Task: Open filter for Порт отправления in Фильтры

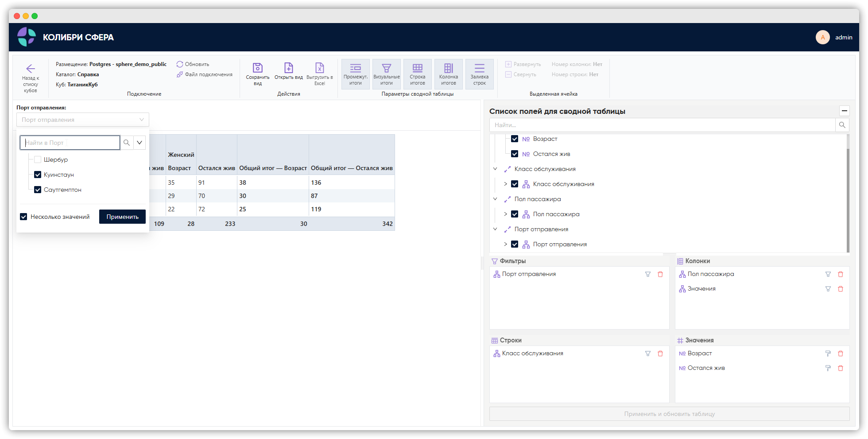Action: (648, 274)
